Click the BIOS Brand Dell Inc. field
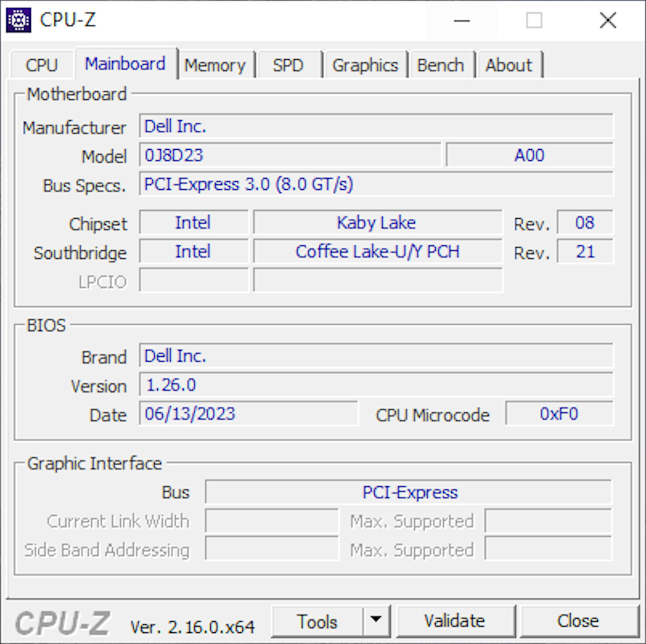 click(376, 356)
